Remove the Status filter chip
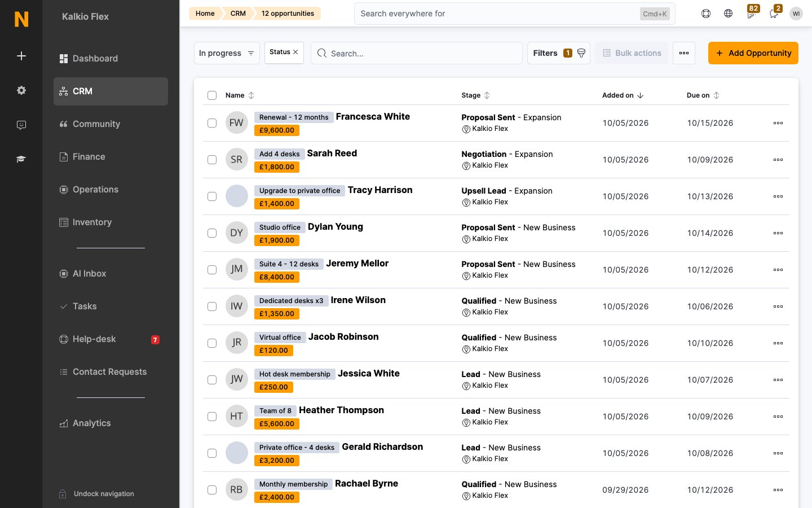Image resolution: width=812 pixels, height=508 pixels. click(295, 52)
